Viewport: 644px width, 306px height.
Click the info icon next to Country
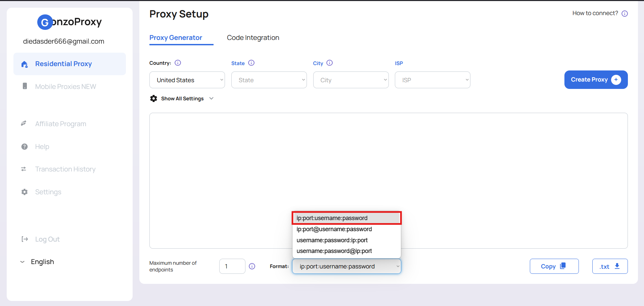[178, 63]
